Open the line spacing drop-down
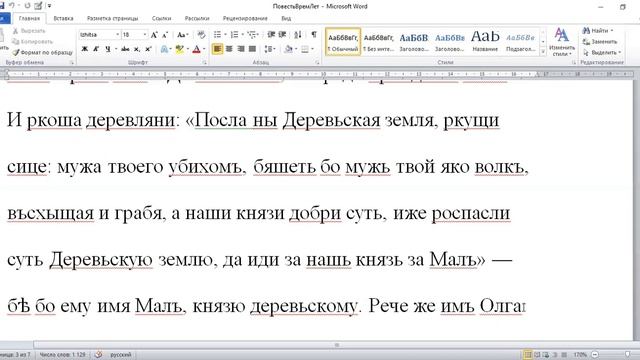This screenshot has height=360, width=640. click(x=269, y=49)
